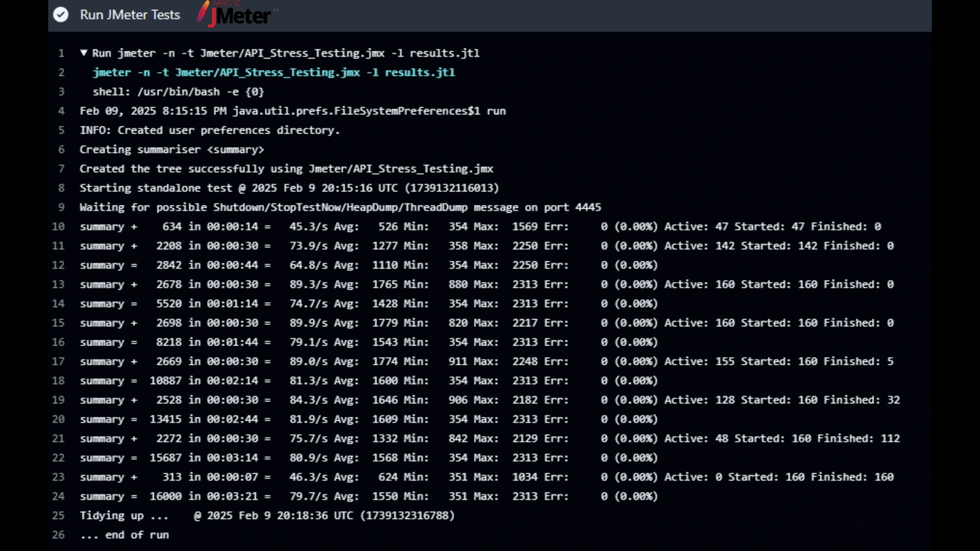Click 'shell: /usr/bin/bash -e {0}' line
This screenshot has height=551, width=980.
pyautogui.click(x=178, y=92)
